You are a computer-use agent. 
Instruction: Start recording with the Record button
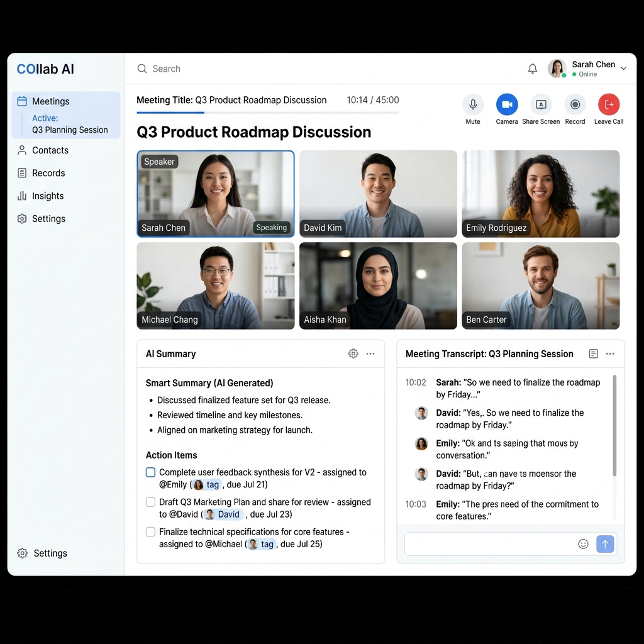575,104
